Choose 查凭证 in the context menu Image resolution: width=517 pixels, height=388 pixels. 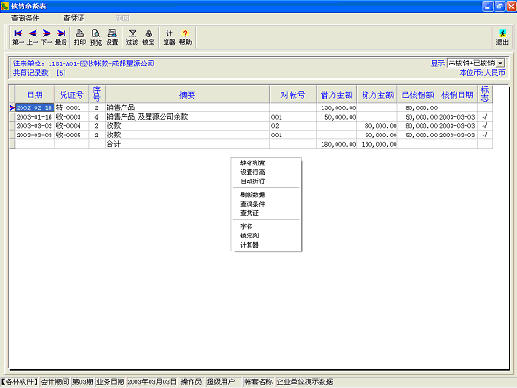pos(249,213)
